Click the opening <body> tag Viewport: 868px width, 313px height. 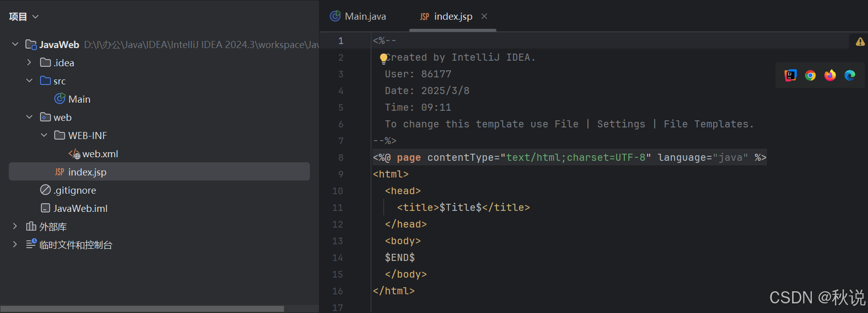coord(403,241)
